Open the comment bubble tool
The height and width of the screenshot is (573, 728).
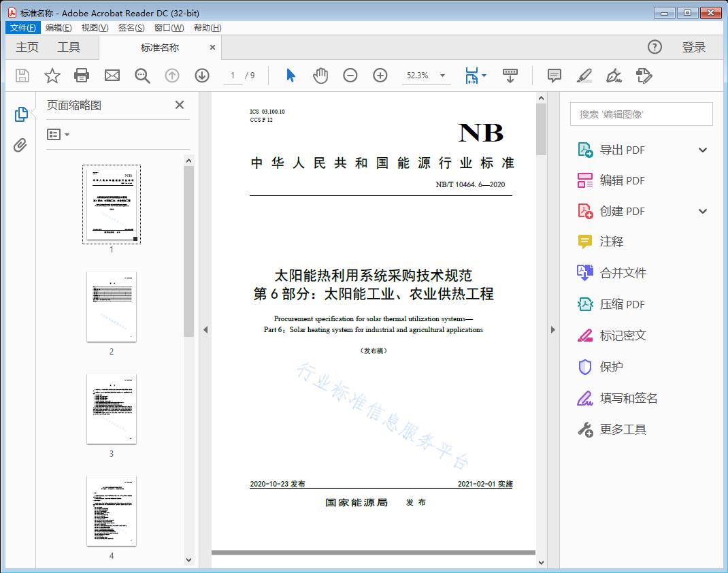(x=554, y=76)
